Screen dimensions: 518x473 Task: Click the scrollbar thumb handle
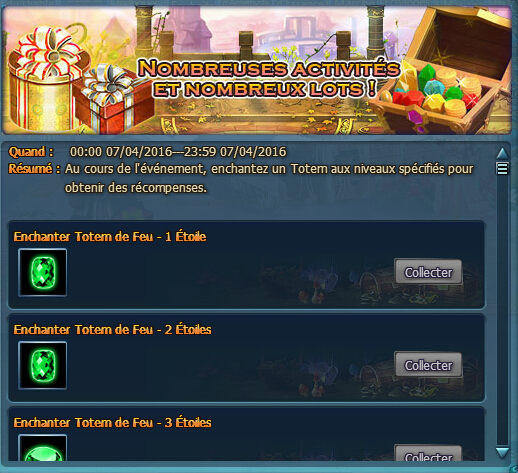point(502,168)
